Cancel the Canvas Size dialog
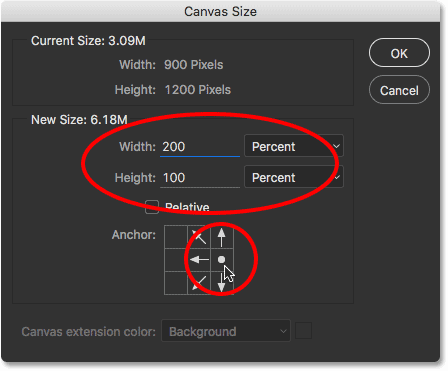This screenshot has width=448, height=371. click(399, 90)
